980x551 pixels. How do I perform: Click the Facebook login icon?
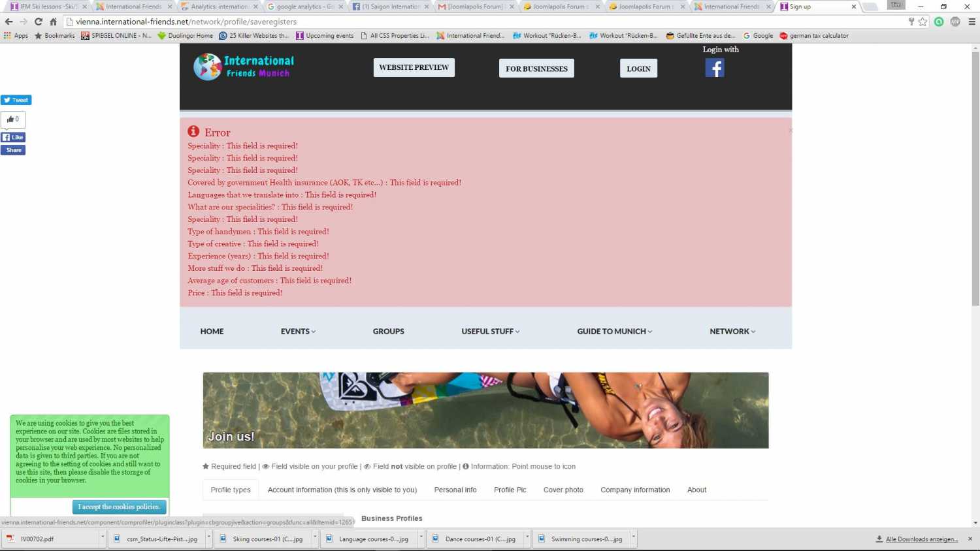714,68
